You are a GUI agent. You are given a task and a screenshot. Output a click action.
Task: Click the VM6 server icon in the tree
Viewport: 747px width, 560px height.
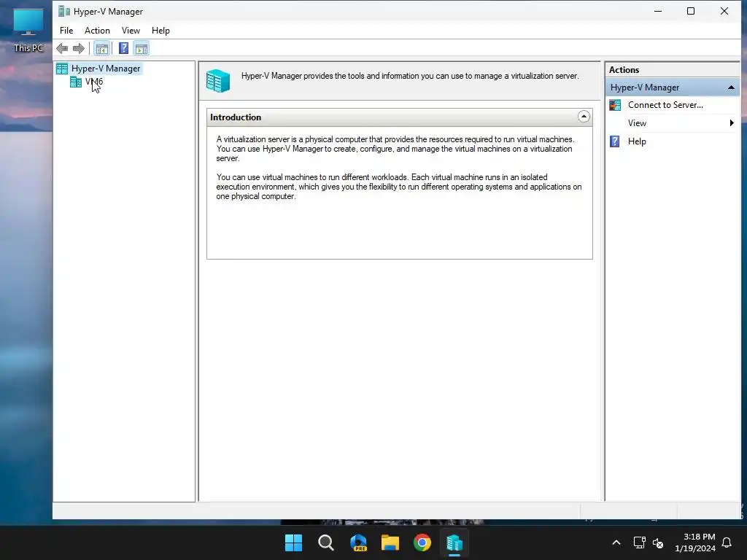click(76, 82)
